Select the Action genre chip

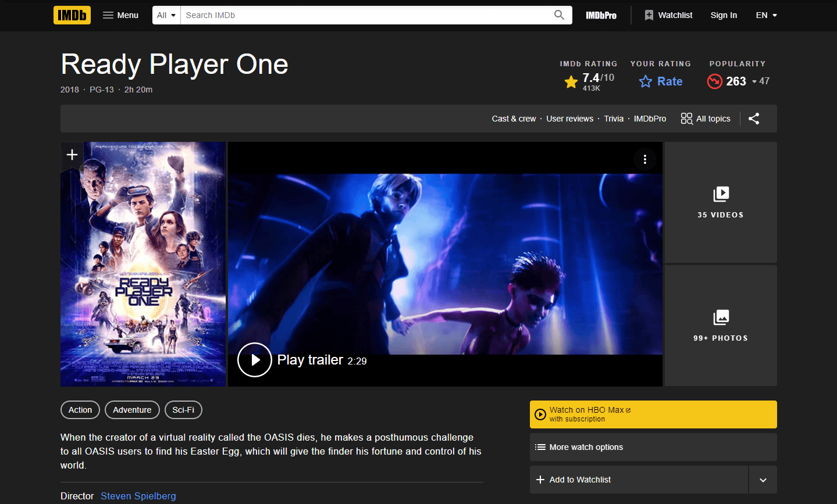80,410
